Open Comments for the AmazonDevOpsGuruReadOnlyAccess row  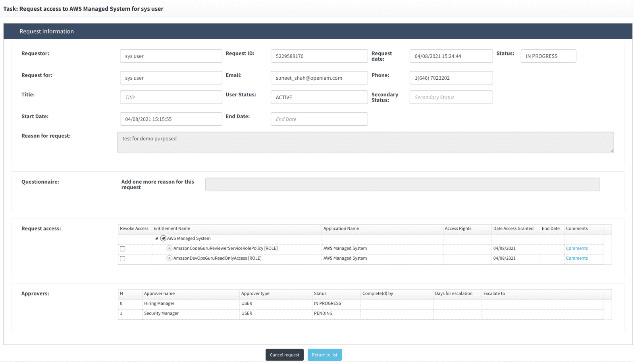576,259
